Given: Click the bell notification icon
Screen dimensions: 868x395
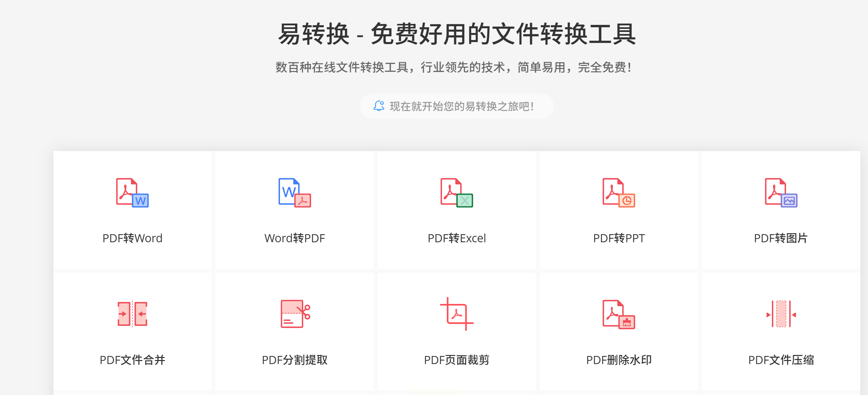Looking at the screenshot, I should coord(379,106).
